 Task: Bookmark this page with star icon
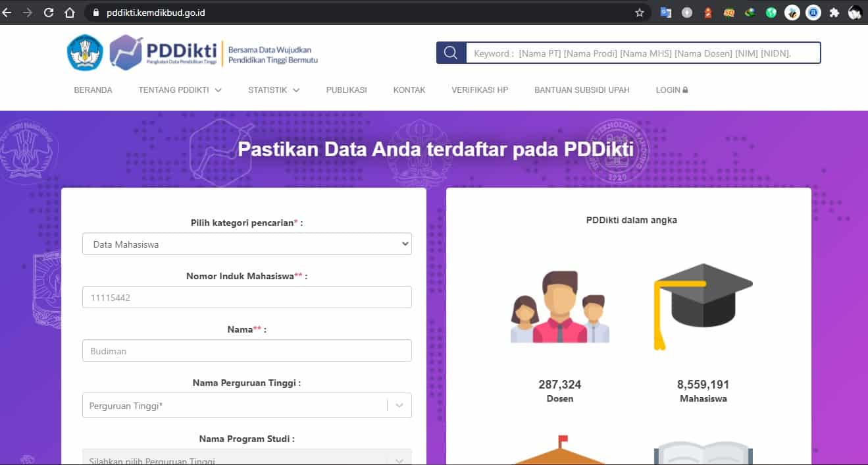[639, 12]
